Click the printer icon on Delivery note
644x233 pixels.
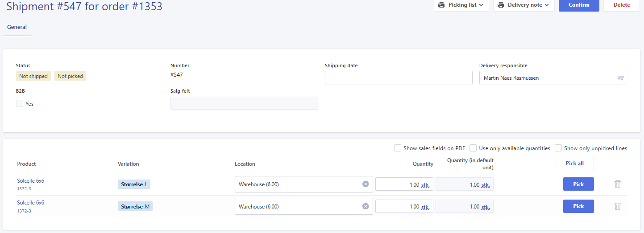(x=501, y=5)
